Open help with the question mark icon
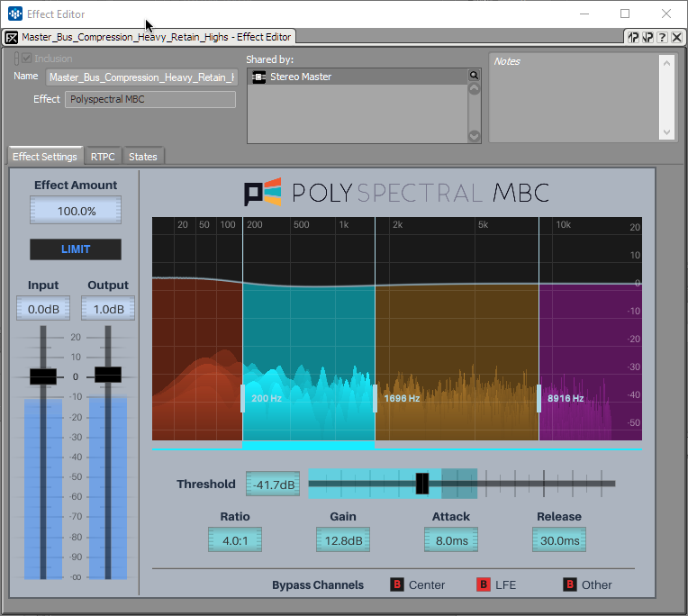This screenshot has height=616, width=688. pyautogui.click(x=663, y=38)
